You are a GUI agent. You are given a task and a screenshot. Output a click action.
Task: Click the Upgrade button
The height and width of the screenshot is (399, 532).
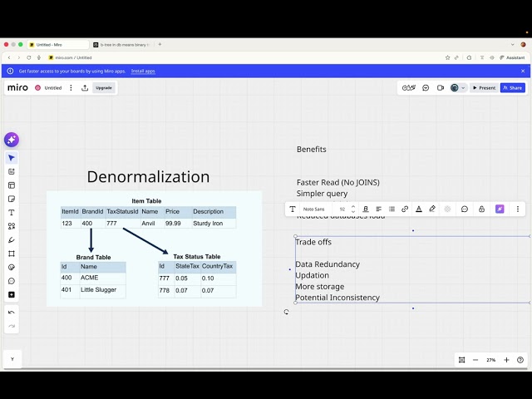[104, 88]
